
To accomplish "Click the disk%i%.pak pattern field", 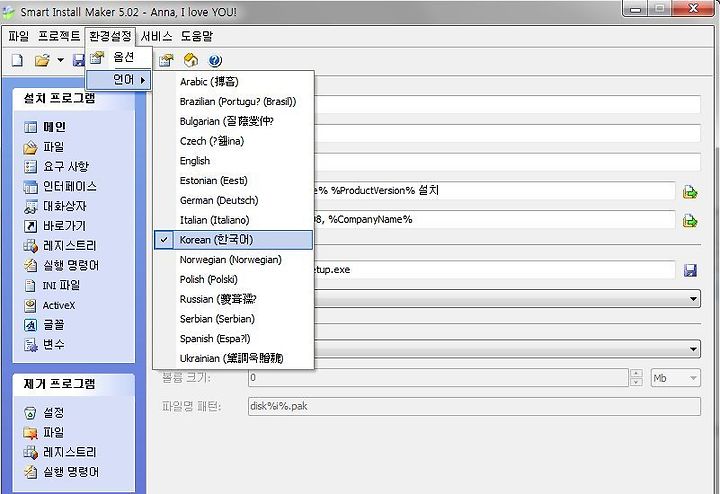I will point(474,406).
